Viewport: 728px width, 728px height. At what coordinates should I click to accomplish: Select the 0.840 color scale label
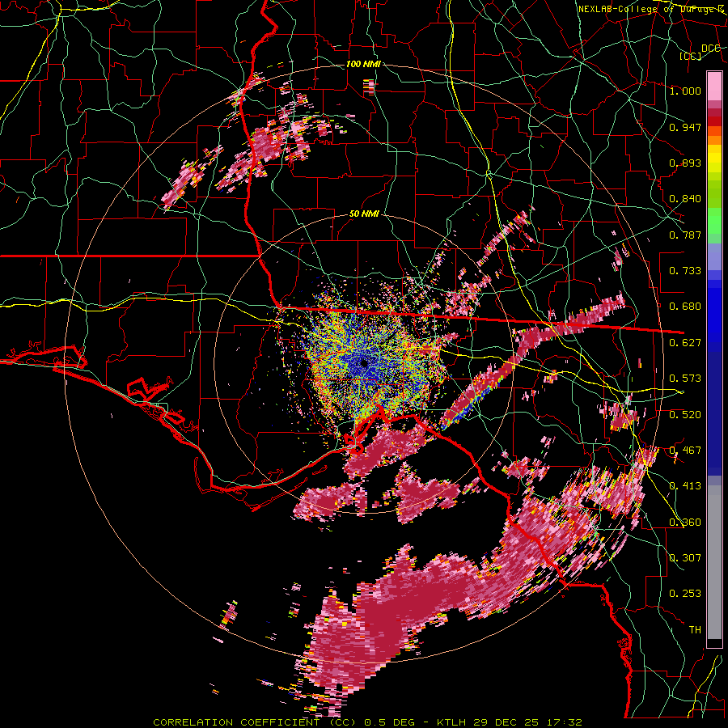click(685, 199)
